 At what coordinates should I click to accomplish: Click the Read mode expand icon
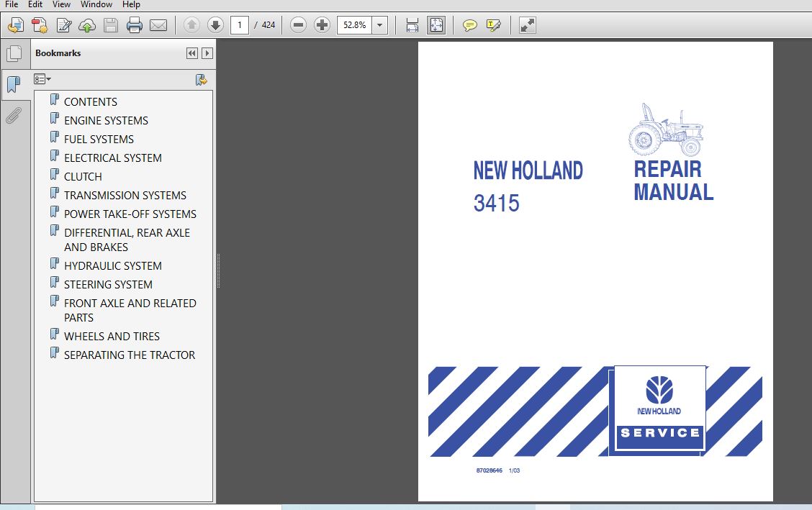click(x=527, y=25)
